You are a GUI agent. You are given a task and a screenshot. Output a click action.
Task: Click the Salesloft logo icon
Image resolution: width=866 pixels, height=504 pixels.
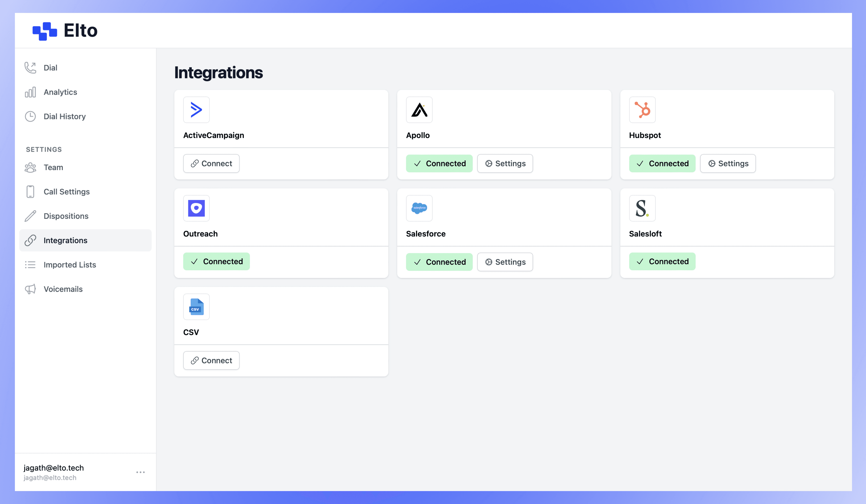pyautogui.click(x=642, y=208)
